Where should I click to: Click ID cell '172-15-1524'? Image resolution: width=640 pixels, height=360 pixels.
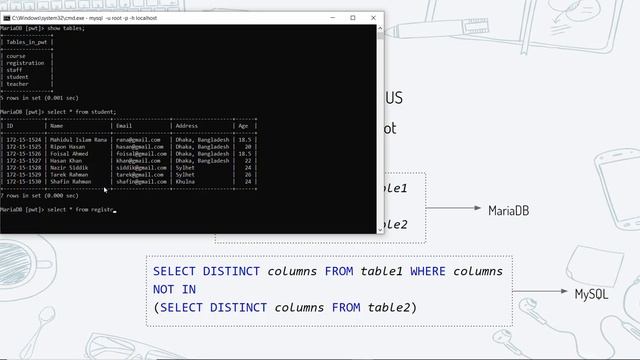point(24,140)
